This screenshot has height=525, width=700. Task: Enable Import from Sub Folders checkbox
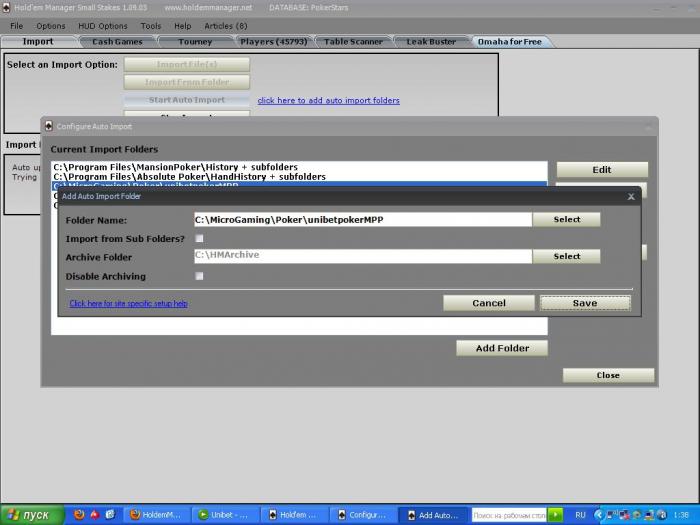199,238
